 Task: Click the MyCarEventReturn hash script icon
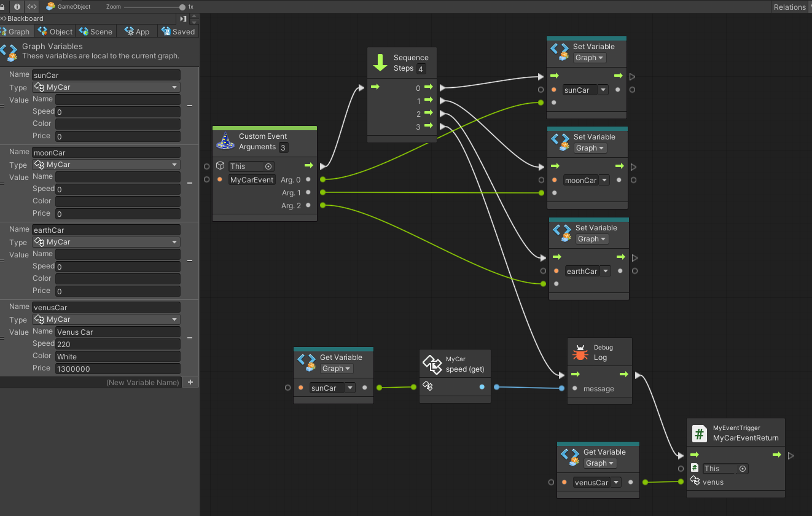coord(700,433)
